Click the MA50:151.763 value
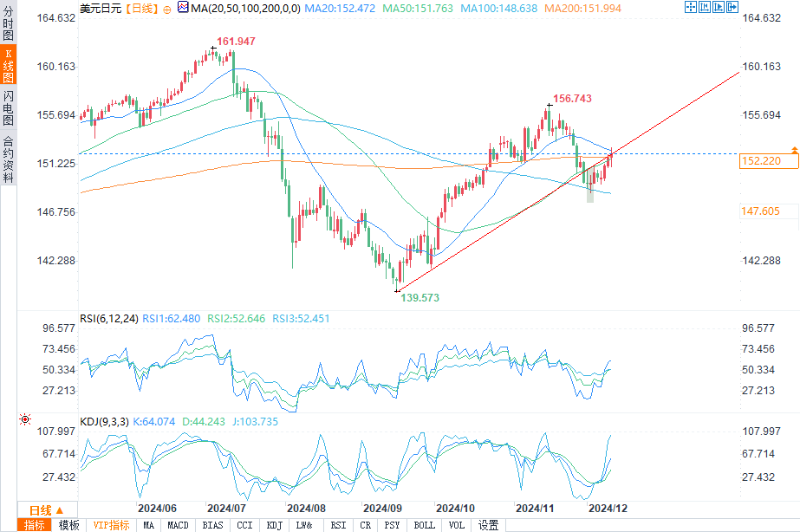 tap(418, 9)
